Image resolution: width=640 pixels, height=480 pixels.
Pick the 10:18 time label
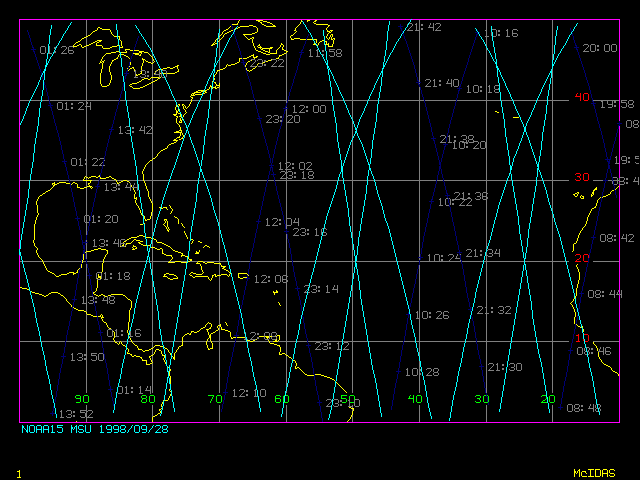pyautogui.click(x=483, y=89)
